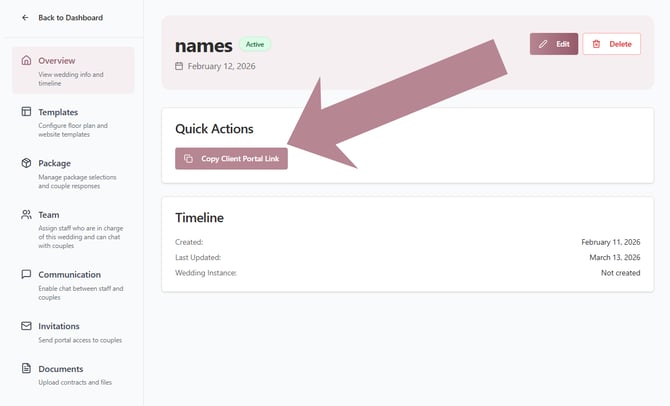Follow the Back to Dashboard link
670x406 pixels.
[70, 18]
